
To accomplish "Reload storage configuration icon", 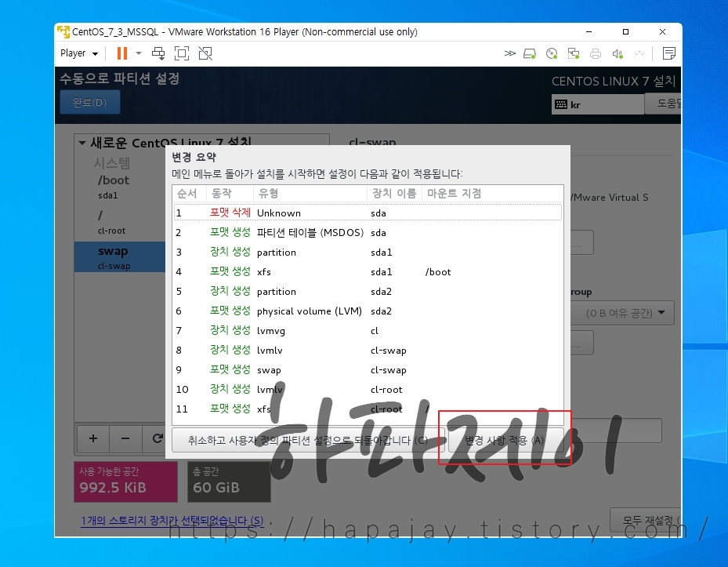I will [157, 438].
